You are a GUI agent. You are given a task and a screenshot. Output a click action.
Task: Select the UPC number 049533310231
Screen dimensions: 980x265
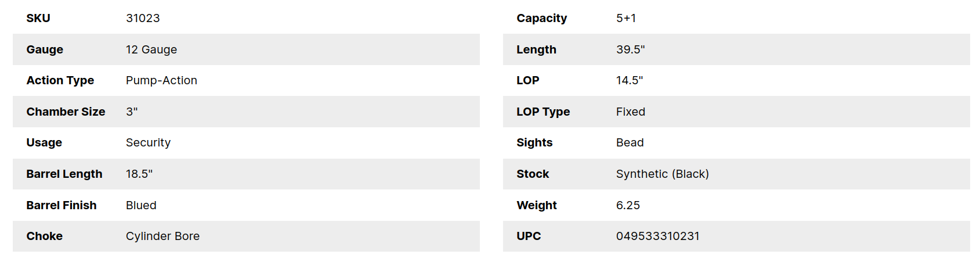tap(658, 236)
